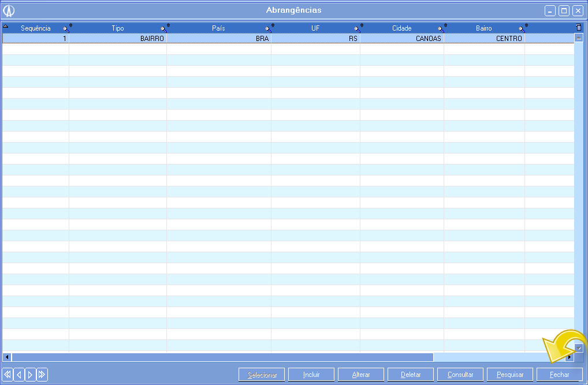This screenshot has height=385, width=588.
Task: Click the País column header
Action: coord(219,28)
